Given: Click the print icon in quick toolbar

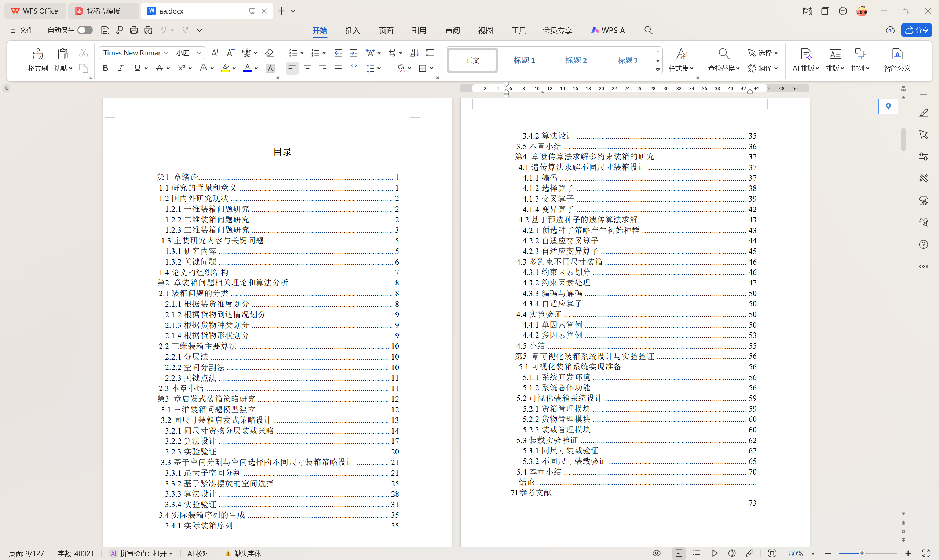Looking at the screenshot, I should tap(134, 30).
